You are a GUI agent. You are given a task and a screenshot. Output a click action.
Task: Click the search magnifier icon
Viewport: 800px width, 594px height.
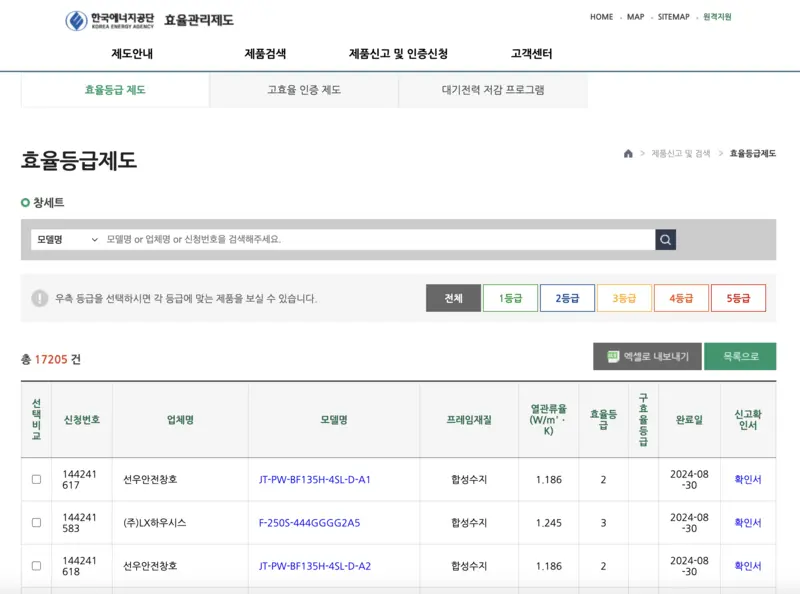click(x=666, y=239)
